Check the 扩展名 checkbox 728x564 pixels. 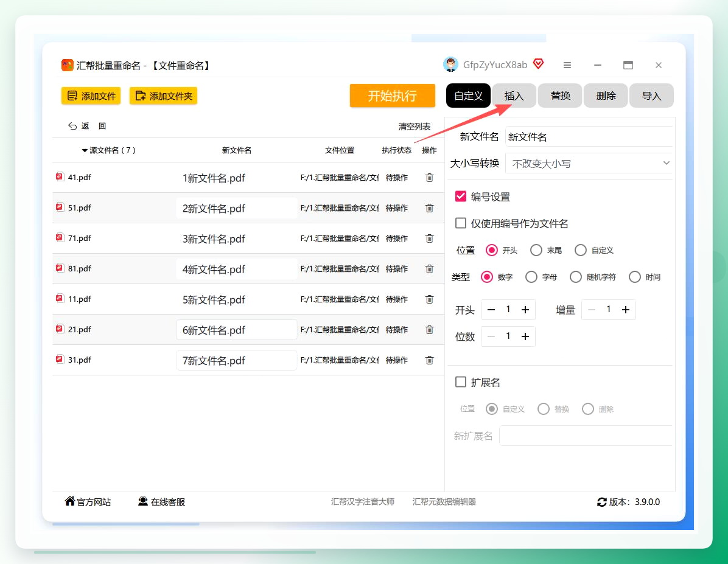coord(461,382)
